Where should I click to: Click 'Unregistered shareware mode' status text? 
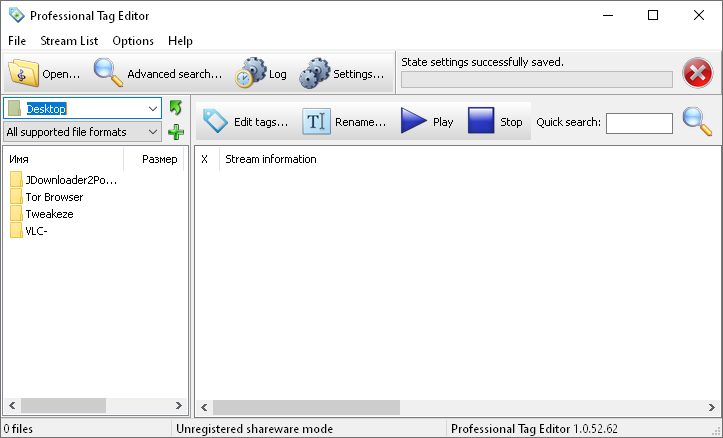click(x=255, y=429)
